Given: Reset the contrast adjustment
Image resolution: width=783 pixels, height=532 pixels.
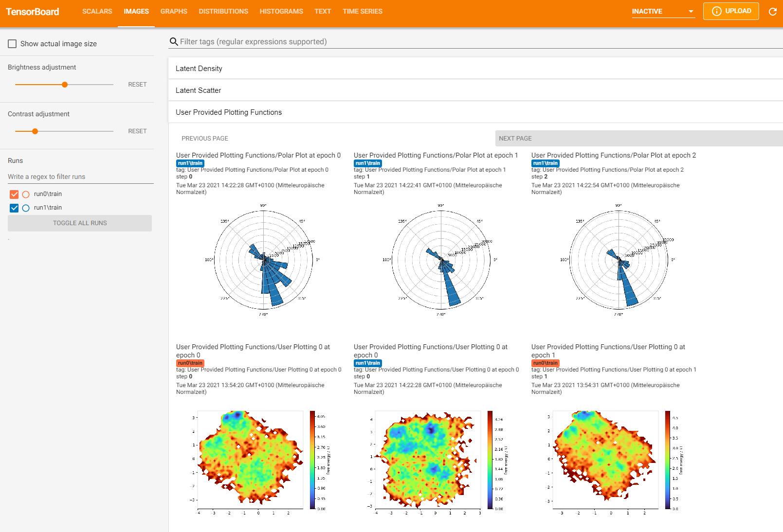Looking at the screenshot, I should click(137, 131).
